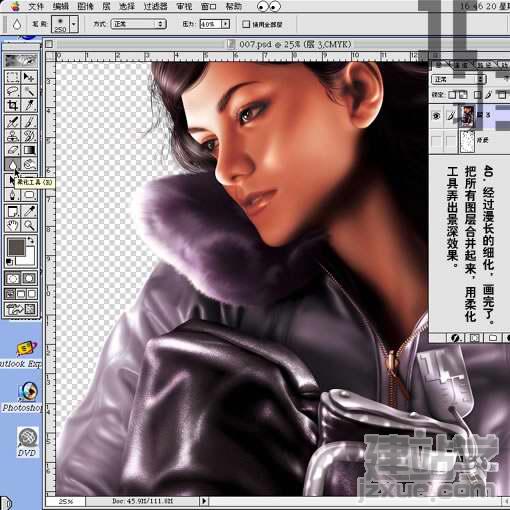Screen dimensions: 510x510
Task: Select the Notes tool
Action: [x=12, y=211]
